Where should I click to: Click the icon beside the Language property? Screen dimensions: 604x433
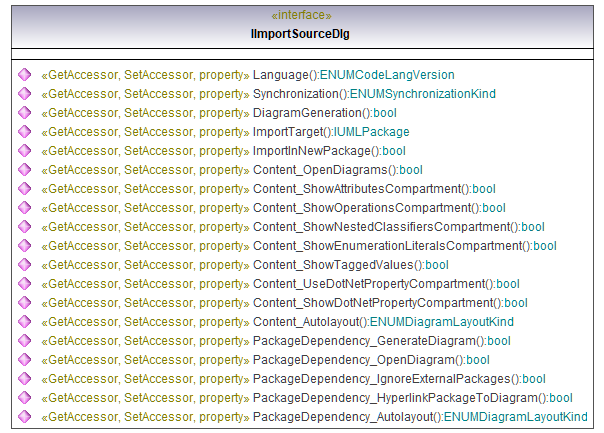click(x=24, y=75)
